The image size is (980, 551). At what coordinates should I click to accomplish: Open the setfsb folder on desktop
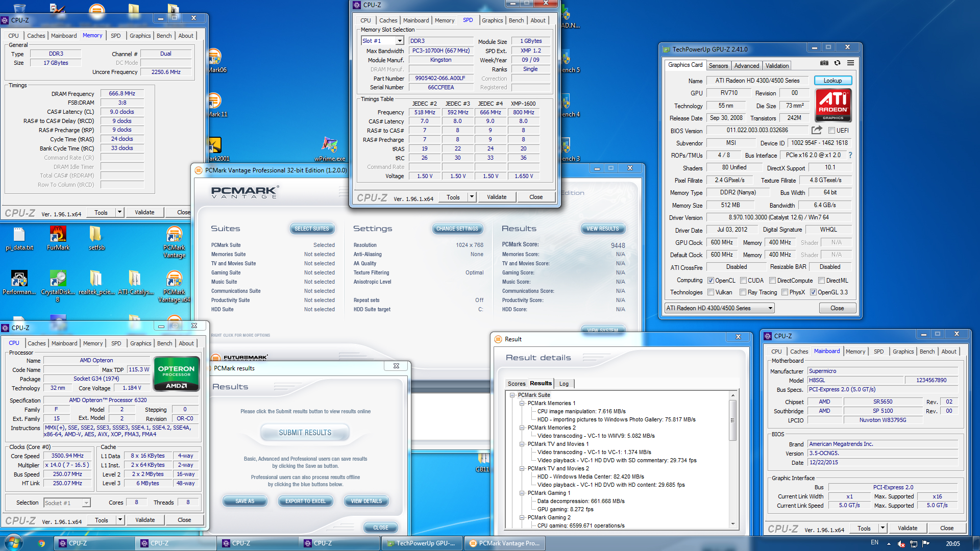[96, 239]
